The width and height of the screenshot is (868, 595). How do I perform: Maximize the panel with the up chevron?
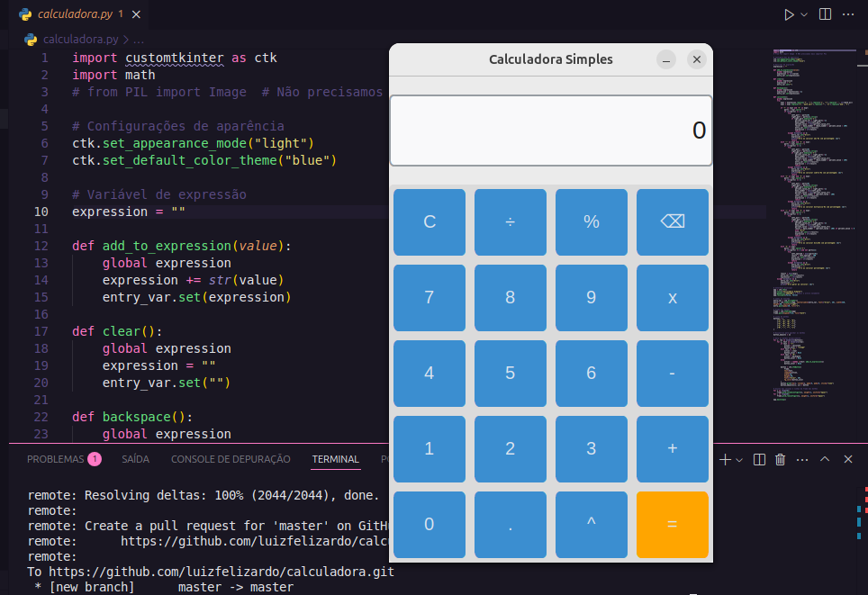coord(825,459)
